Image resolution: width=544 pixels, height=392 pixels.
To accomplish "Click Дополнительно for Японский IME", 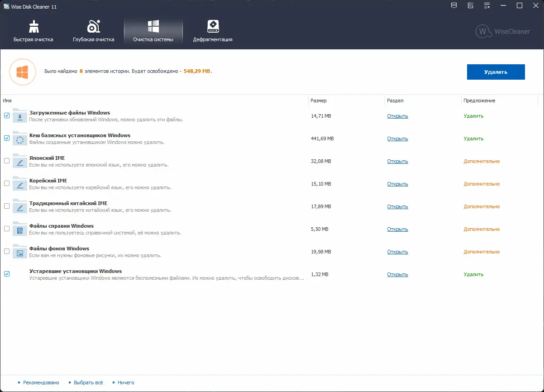I will pos(482,161).
